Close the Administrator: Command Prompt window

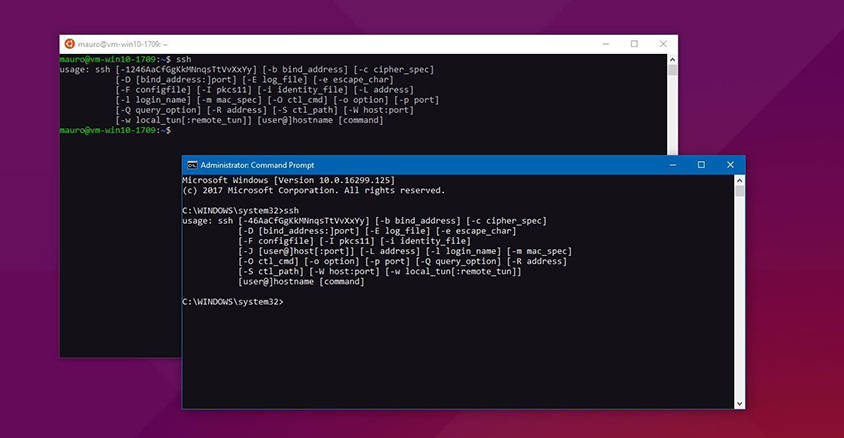pos(730,165)
